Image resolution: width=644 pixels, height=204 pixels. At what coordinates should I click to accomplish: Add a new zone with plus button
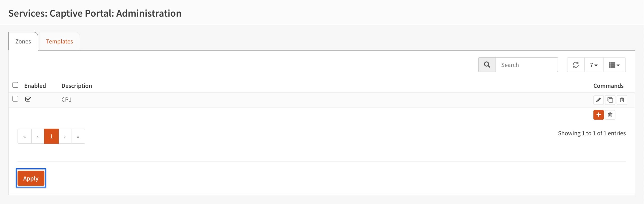coord(598,115)
